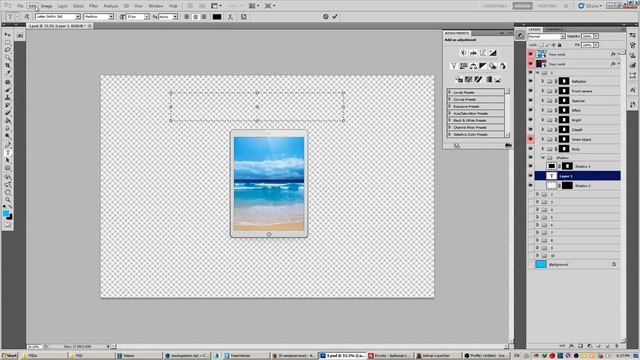640x360 pixels.
Task: Select the Rectangular Marquee tool
Action: click(7, 42)
